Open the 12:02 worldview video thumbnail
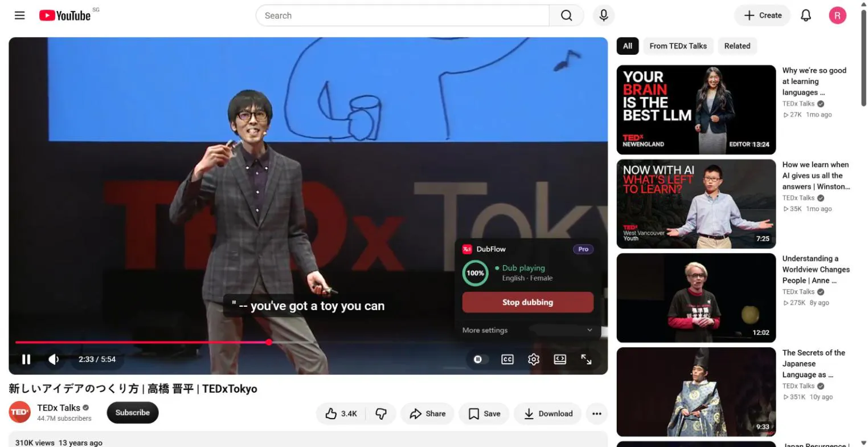Viewport: 868px width, 447px height. pyautogui.click(x=696, y=298)
